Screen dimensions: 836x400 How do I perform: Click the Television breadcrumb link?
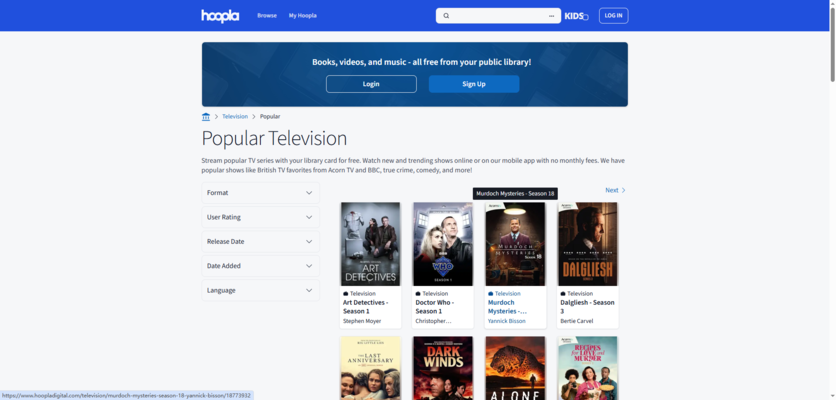point(235,117)
